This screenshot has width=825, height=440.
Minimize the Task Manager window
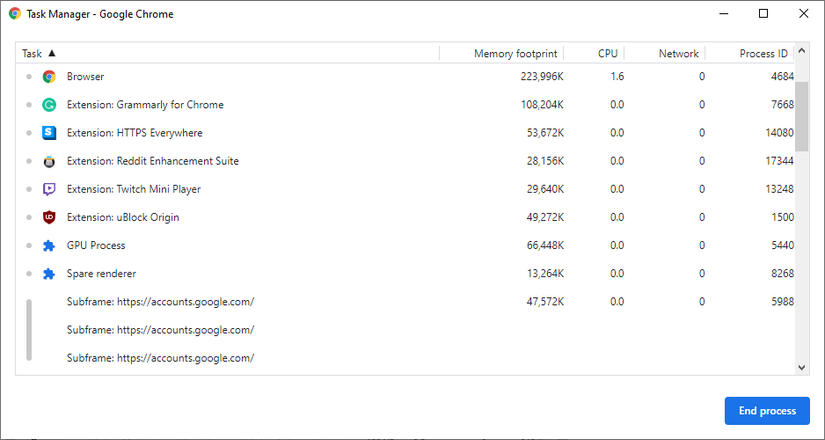point(723,14)
